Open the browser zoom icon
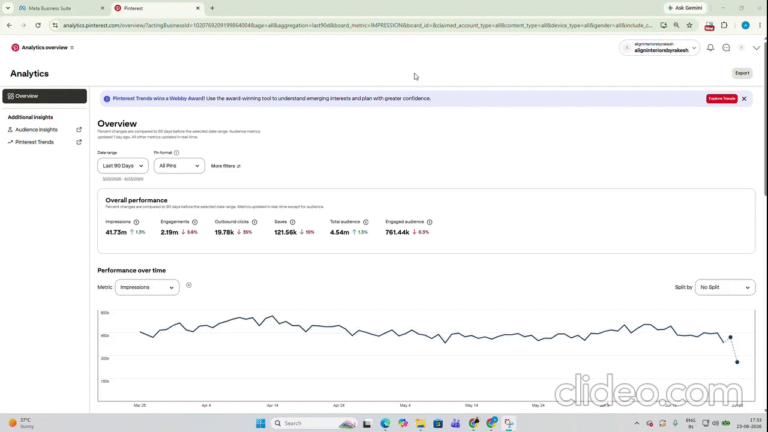Screen dimensions: 768x432 coord(676,25)
